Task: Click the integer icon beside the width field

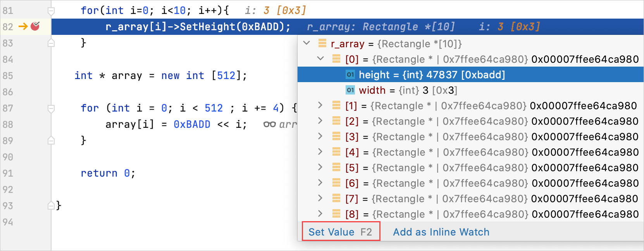Action: pos(350,90)
